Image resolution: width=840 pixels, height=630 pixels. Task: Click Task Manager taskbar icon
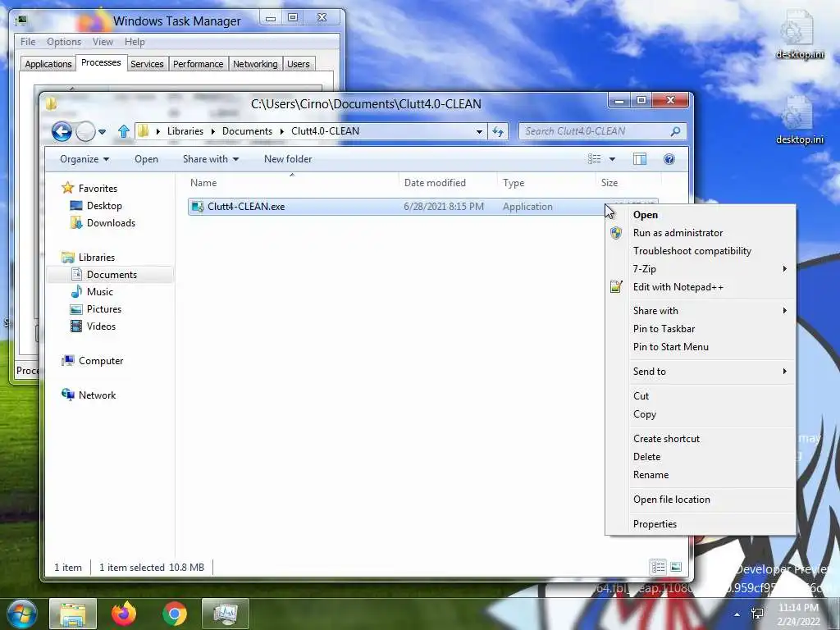point(226,614)
